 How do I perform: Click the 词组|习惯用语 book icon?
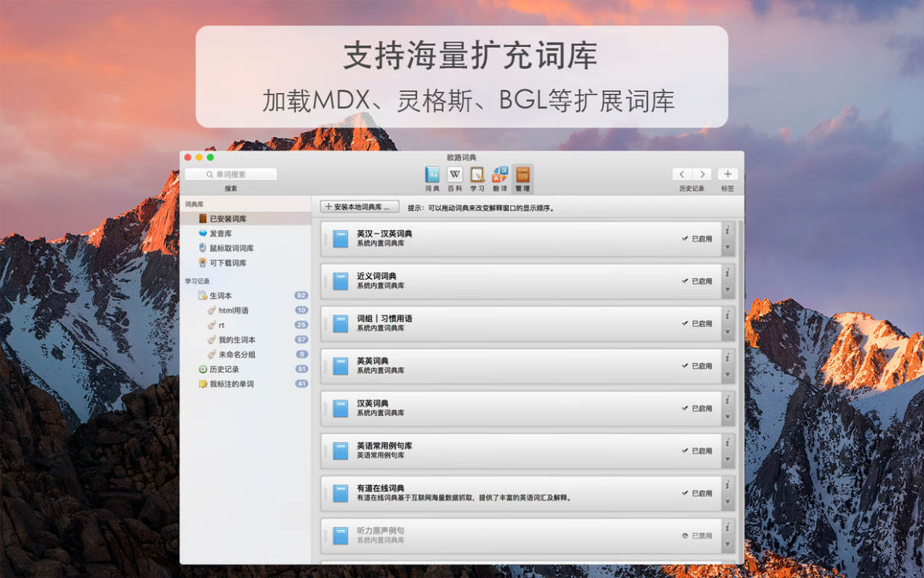pyautogui.click(x=341, y=324)
